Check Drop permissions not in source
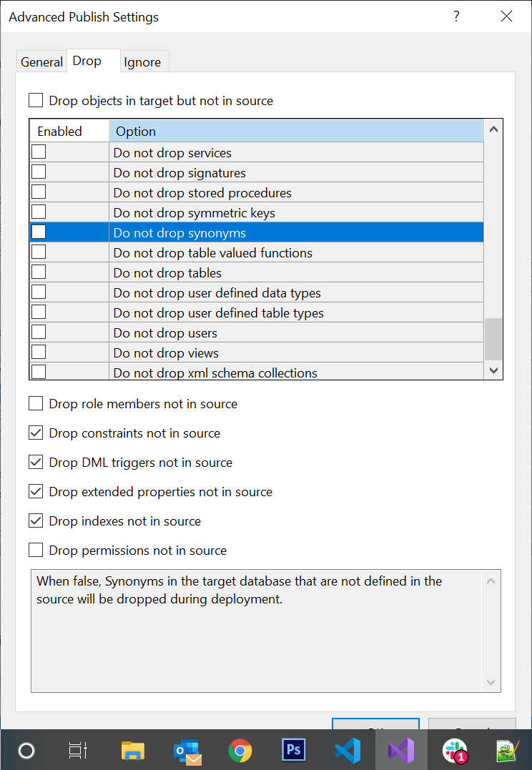532x770 pixels. (36, 551)
